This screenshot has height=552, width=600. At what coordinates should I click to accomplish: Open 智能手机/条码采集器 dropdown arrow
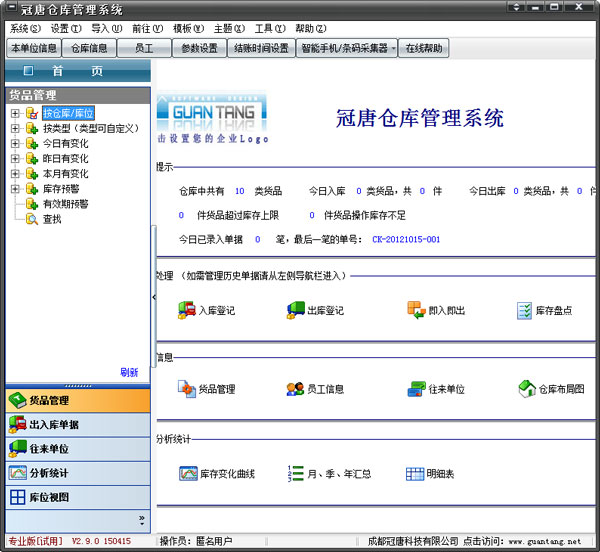[x=393, y=48]
